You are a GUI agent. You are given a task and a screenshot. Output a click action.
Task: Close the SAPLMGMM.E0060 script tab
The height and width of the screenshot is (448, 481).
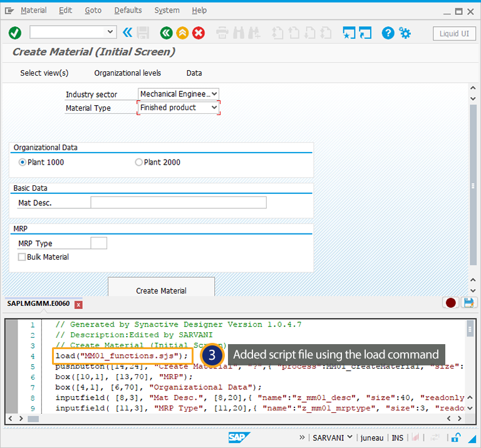[78, 305]
